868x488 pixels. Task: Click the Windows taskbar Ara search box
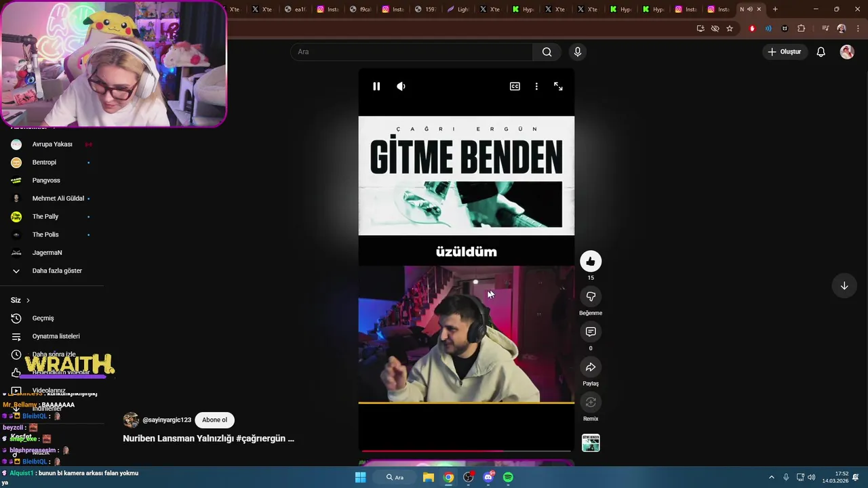[x=395, y=477]
